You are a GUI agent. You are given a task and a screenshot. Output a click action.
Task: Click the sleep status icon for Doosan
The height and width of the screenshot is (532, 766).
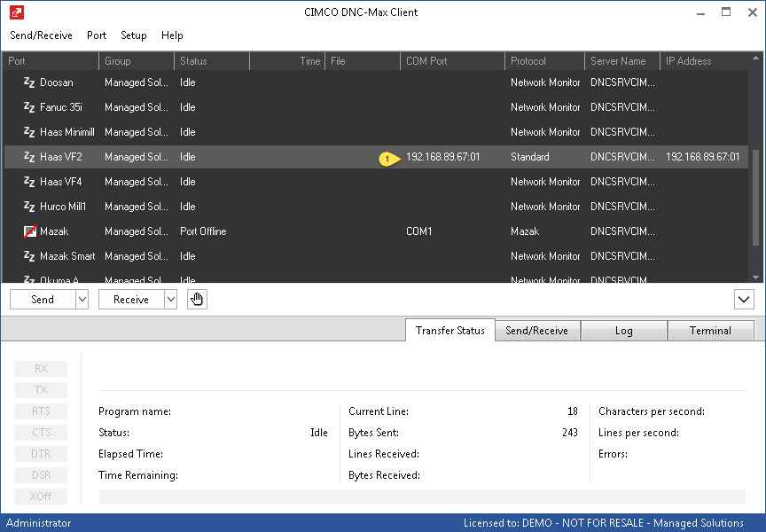29,82
